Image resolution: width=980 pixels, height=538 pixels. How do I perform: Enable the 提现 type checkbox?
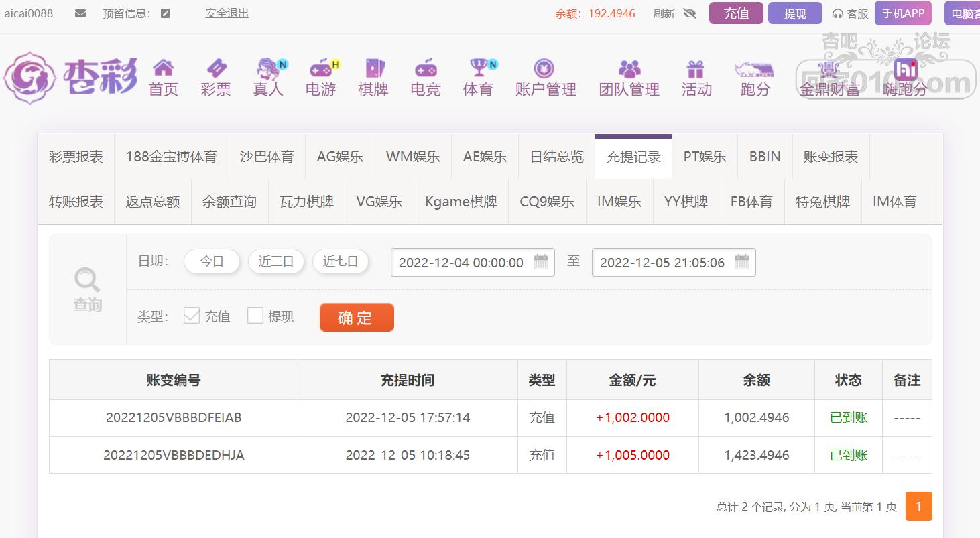tap(255, 316)
